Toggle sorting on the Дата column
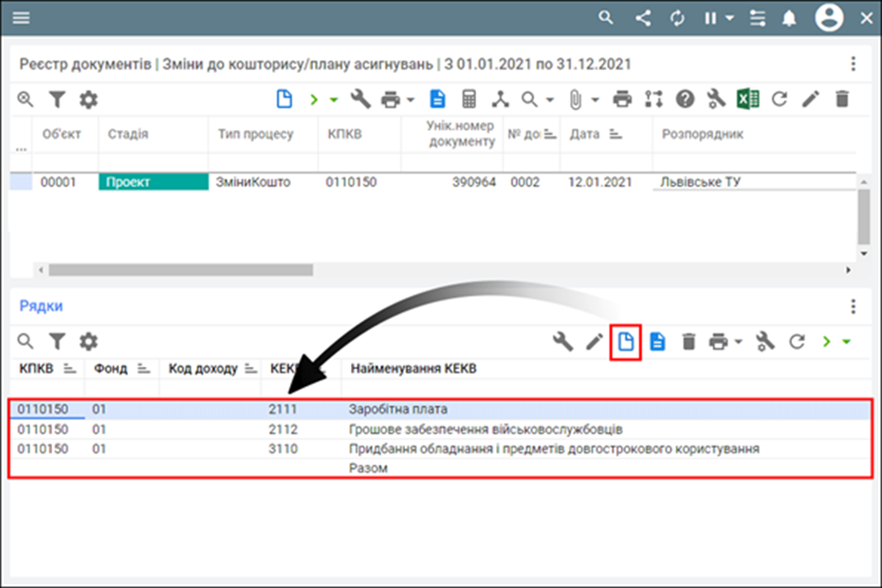Image resolution: width=882 pixels, height=588 pixels. point(615,135)
